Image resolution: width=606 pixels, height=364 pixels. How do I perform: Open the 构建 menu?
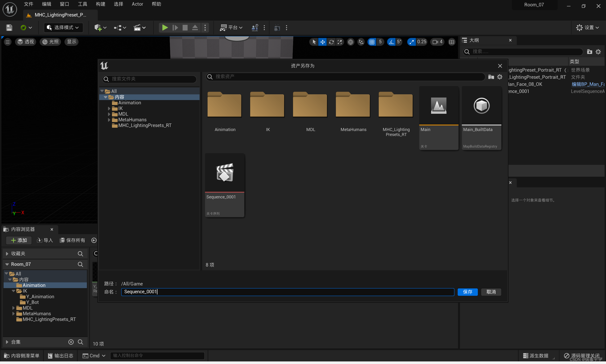point(100,4)
